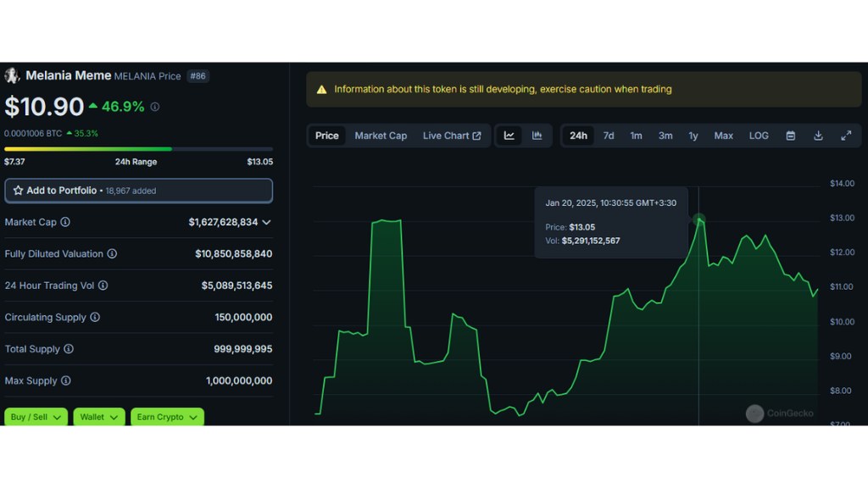Screen dimensions: 868x488
Task: Switch to candlestick chart view
Action: click(537, 136)
